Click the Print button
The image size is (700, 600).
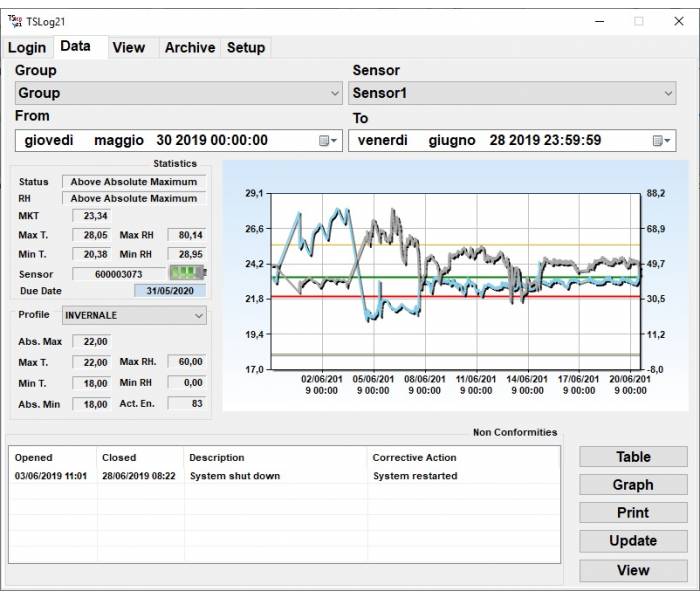[633, 512]
